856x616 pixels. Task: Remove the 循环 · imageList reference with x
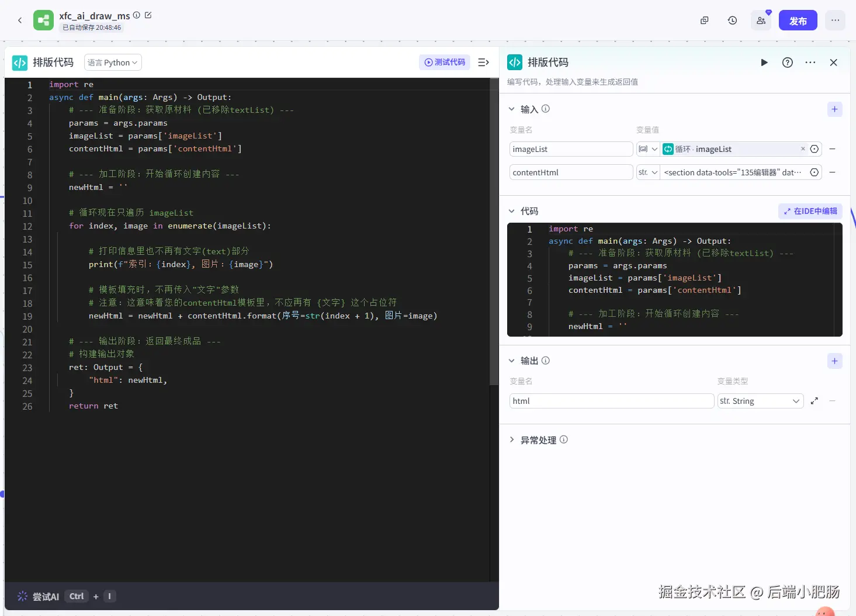(x=803, y=148)
